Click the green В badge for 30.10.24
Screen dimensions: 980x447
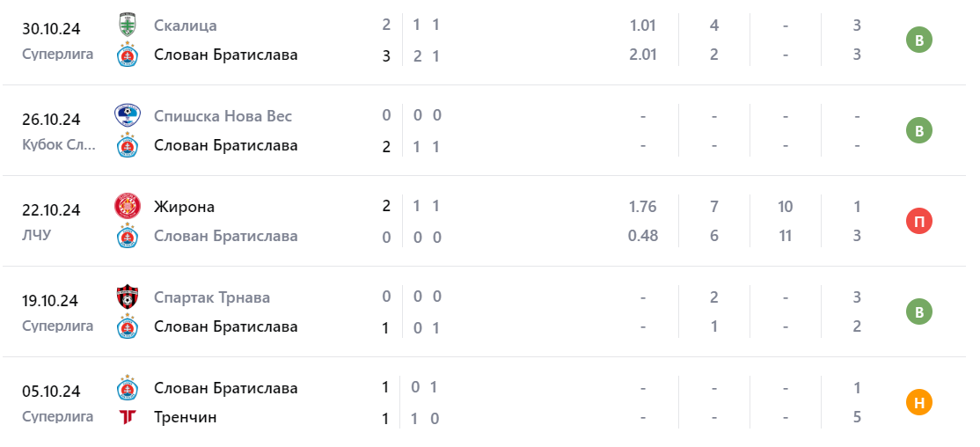(x=919, y=40)
